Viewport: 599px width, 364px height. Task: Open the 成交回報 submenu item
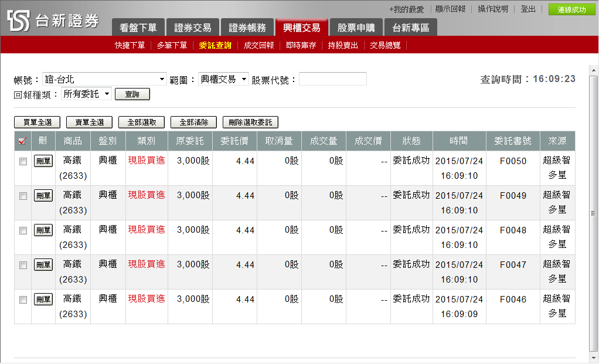point(258,45)
